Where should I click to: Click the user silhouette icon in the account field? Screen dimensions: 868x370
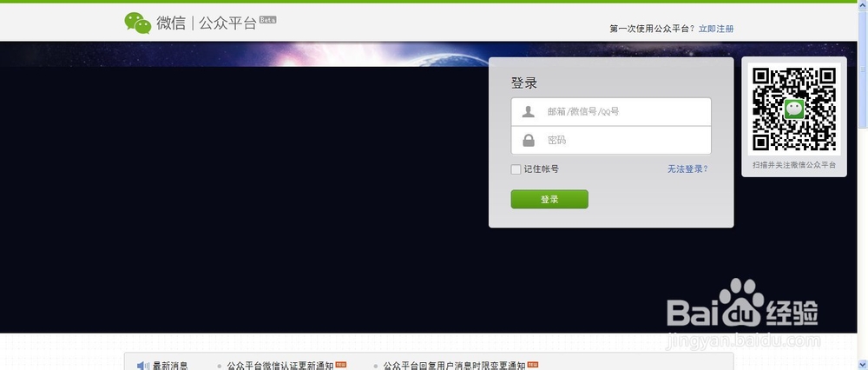tap(529, 112)
